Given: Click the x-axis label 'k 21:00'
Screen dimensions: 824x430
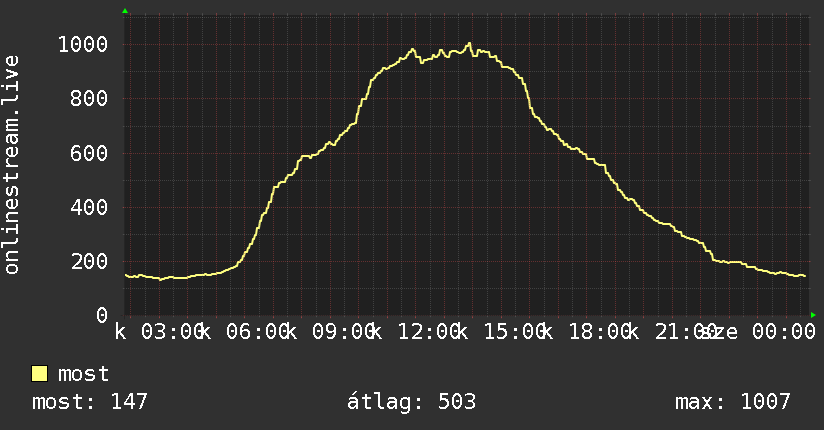Looking at the screenshot, I should pos(673,332).
